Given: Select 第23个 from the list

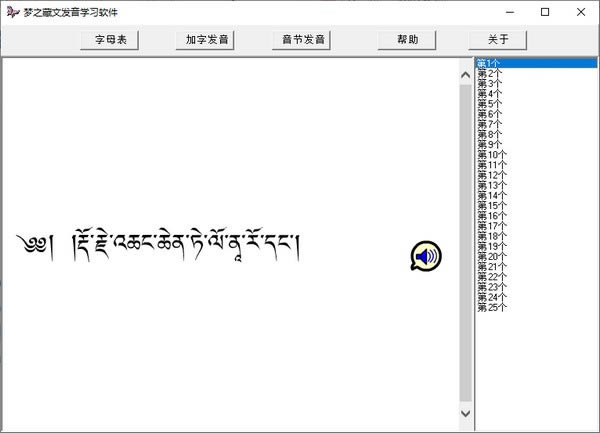Looking at the screenshot, I should 492,287.
